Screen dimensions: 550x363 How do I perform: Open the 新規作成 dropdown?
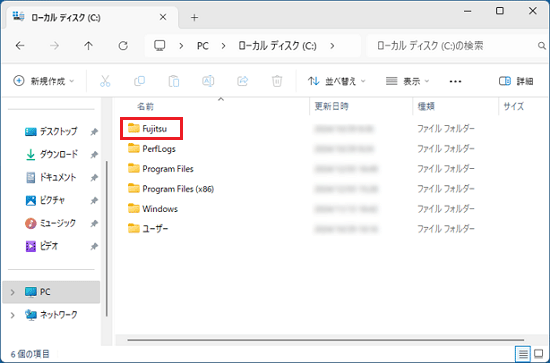(44, 81)
